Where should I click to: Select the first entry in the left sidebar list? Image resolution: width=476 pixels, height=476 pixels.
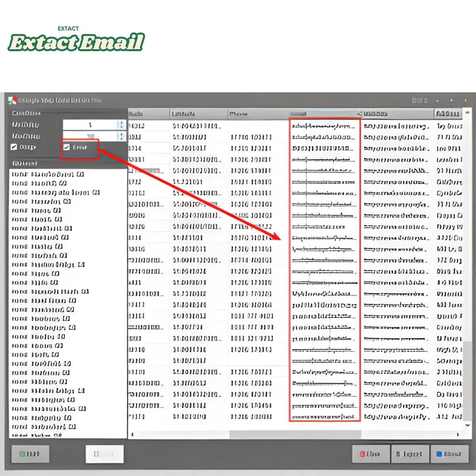[x=48, y=174]
